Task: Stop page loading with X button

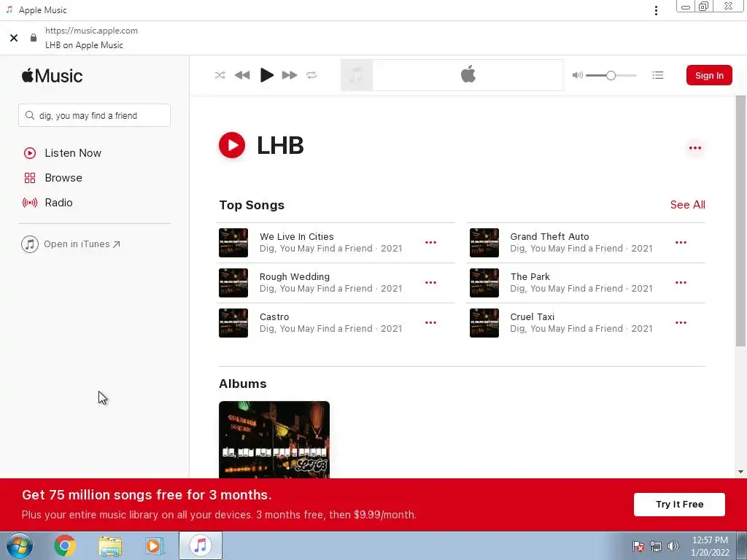Action: click(x=14, y=38)
